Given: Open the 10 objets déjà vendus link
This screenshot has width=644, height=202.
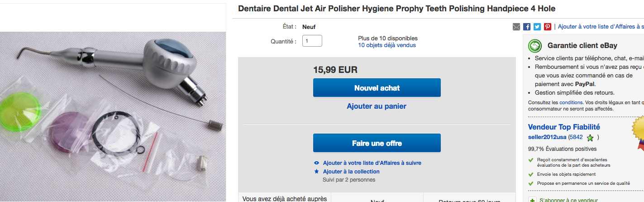Looking at the screenshot, I should (386, 45).
